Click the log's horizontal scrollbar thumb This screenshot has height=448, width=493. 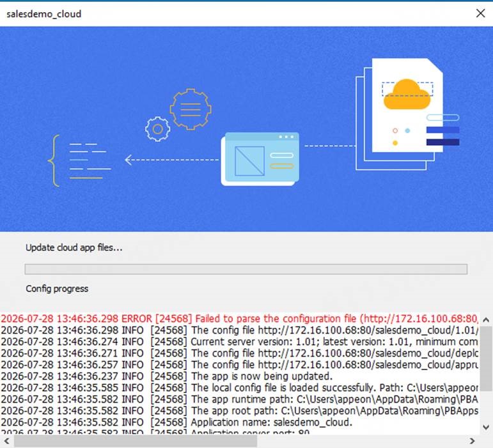136,441
